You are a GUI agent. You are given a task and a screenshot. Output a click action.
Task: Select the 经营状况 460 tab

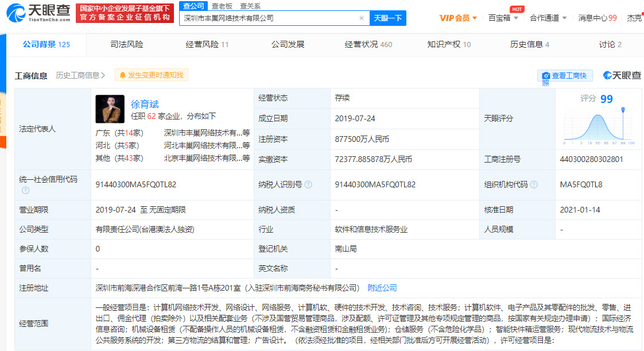(x=368, y=44)
